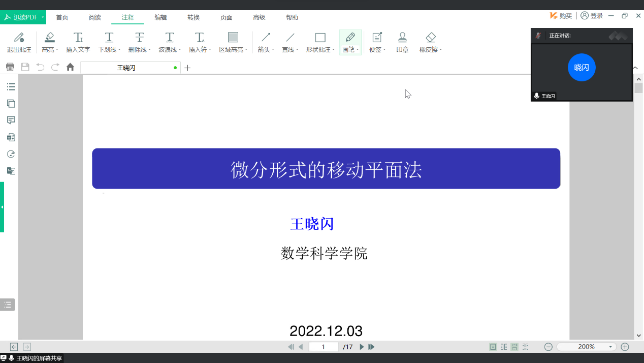Open the comments panel icon in sidebar

click(x=11, y=120)
